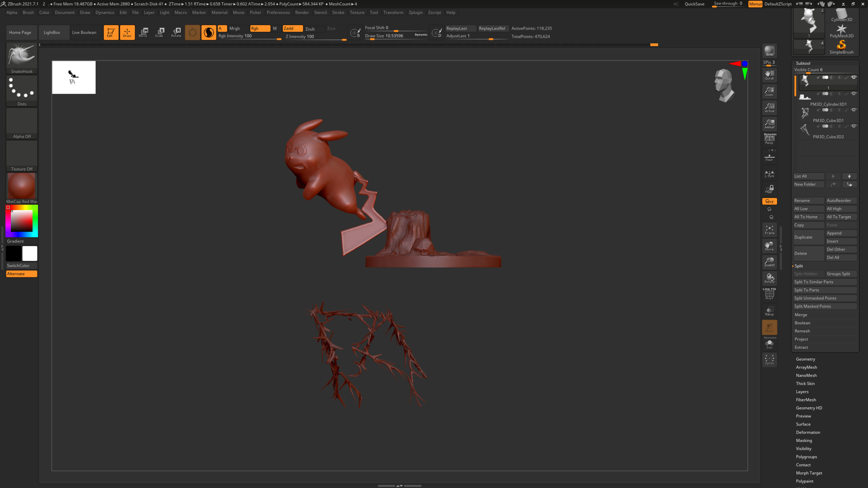Enable the Zsub sculpt mode
868x488 pixels.
pyautogui.click(x=310, y=29)
